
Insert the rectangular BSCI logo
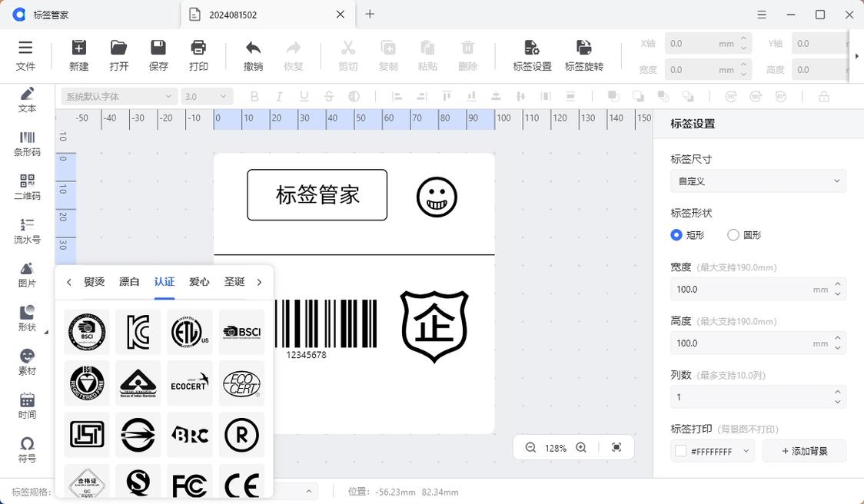click(x=241, y=332)
